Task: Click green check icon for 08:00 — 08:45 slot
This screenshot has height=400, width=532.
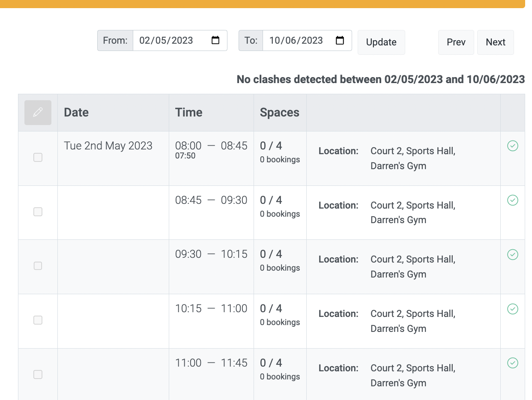Action: click(x=513, y=146)
